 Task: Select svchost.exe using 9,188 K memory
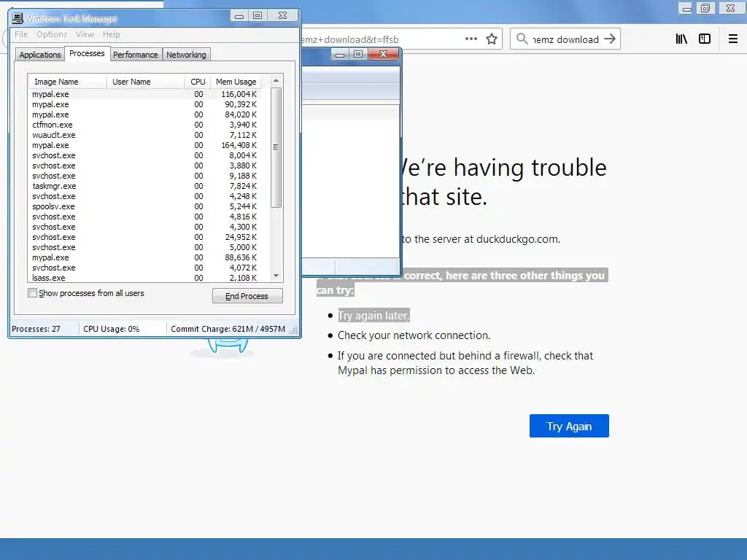(145, 176)
